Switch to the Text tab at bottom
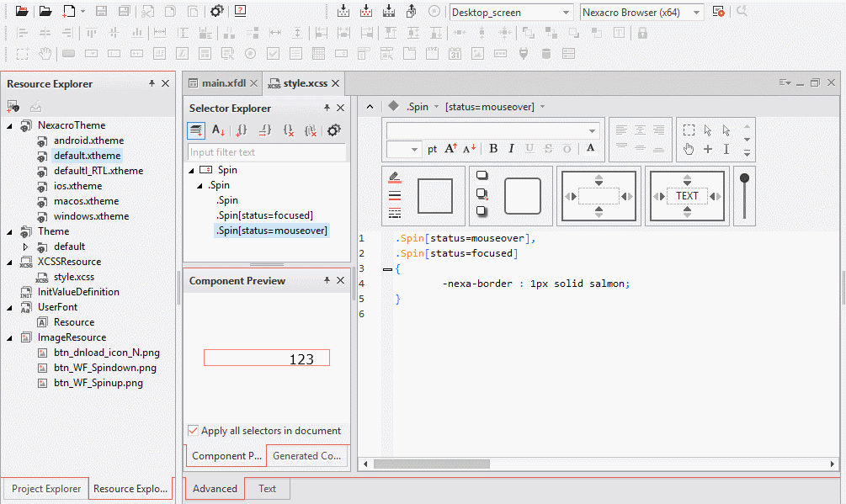846x504 pixels. click(267, 489)
